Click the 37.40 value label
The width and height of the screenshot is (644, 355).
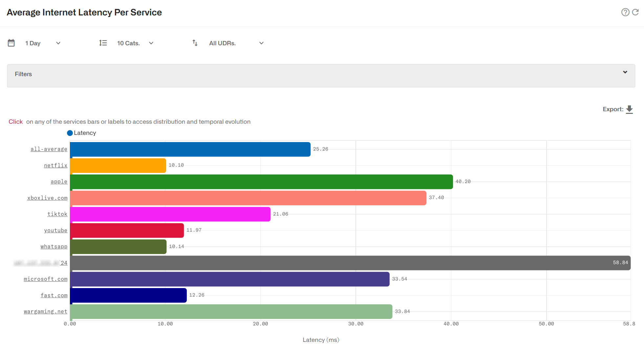coord(436,198)
